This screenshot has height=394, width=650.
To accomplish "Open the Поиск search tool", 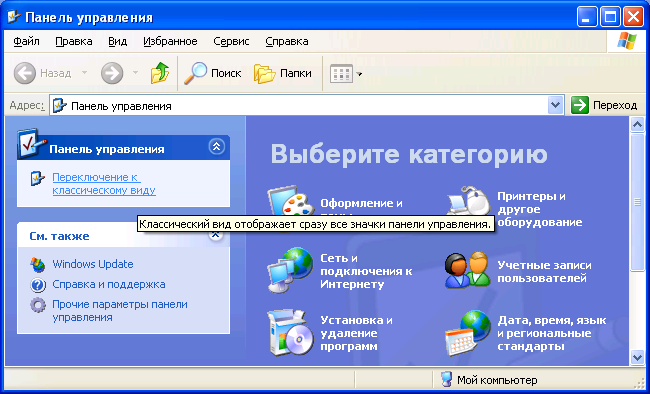I will (x=212, y=73).
